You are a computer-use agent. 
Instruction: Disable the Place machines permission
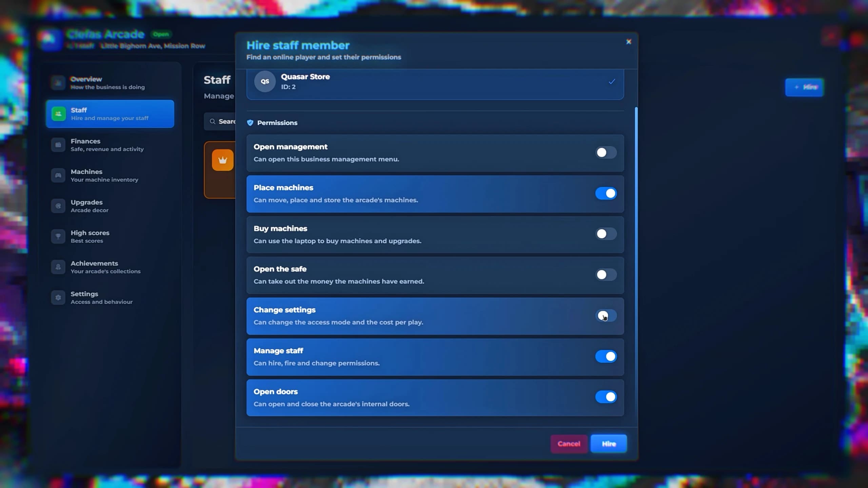pos(606,194)
